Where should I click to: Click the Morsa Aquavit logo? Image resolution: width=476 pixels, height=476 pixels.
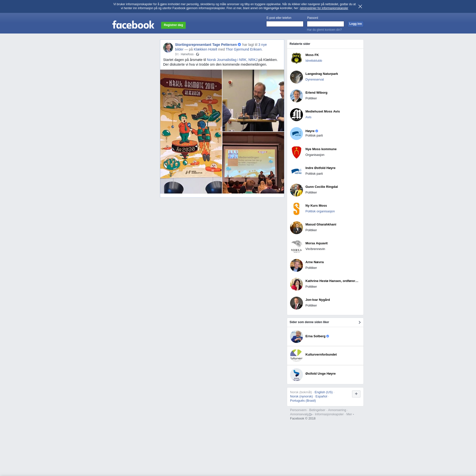tap(296, 247)
